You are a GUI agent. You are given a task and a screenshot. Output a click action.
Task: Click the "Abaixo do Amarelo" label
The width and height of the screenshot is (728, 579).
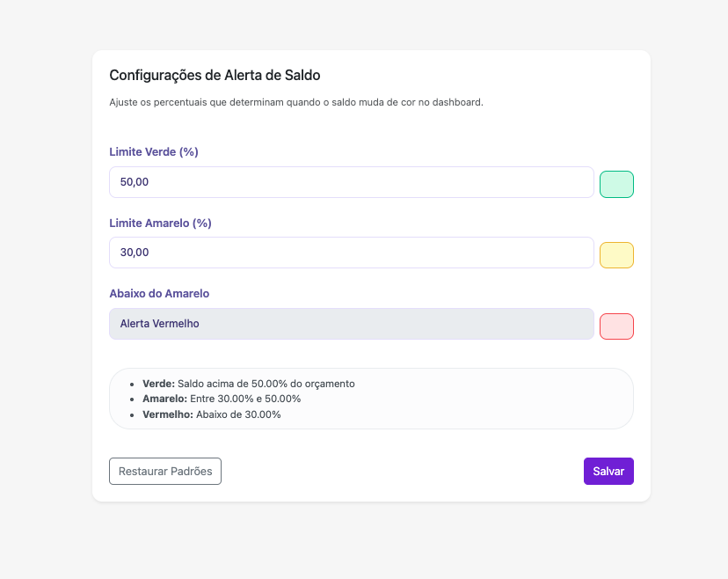pos(159,294)
